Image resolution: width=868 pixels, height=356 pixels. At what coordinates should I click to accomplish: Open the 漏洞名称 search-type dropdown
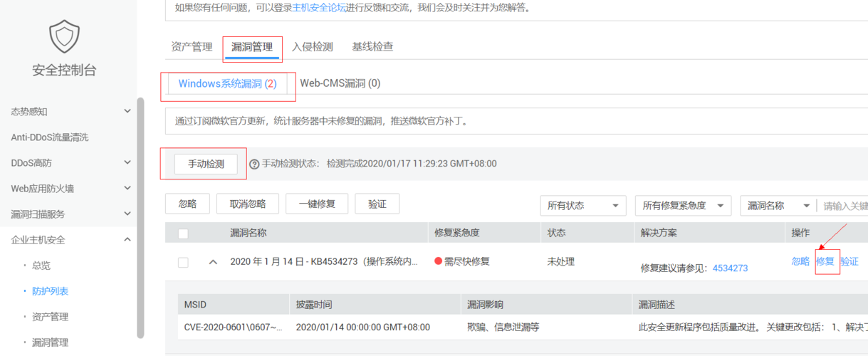[x=778, y=205]
